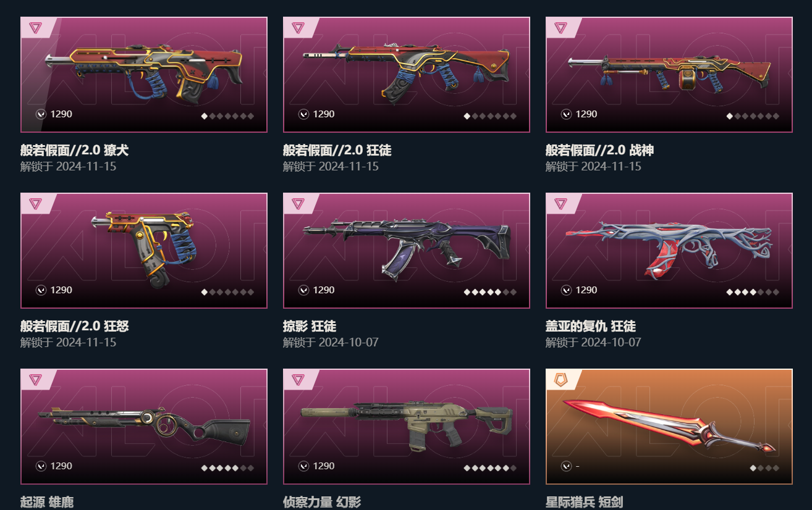Screen dimensions: 812x510
Task: Click the 起源 雄鹿 skin name
Action: coord(47,502)
